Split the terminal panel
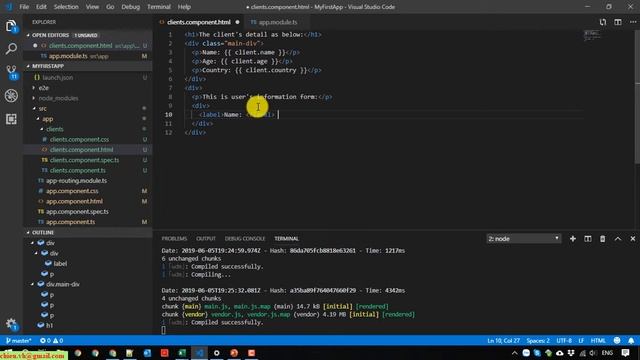Screen dimensions: 640x360 pos(587,239)
